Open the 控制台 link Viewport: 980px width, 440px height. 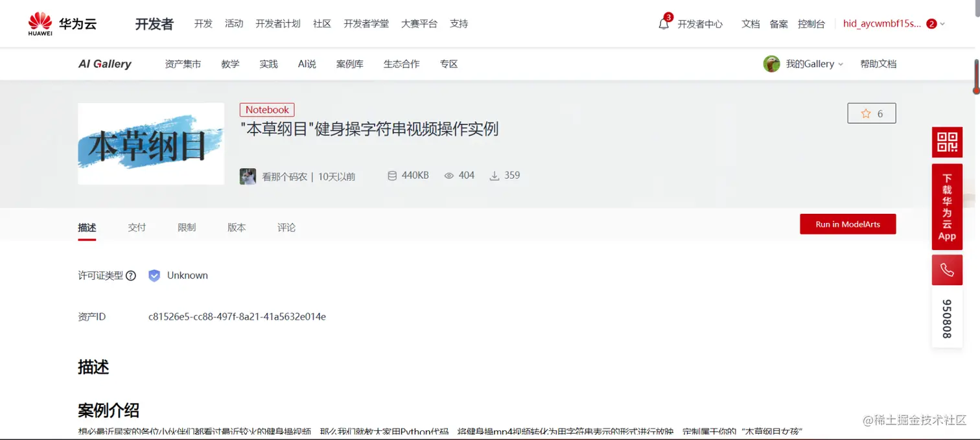[811, 24]
